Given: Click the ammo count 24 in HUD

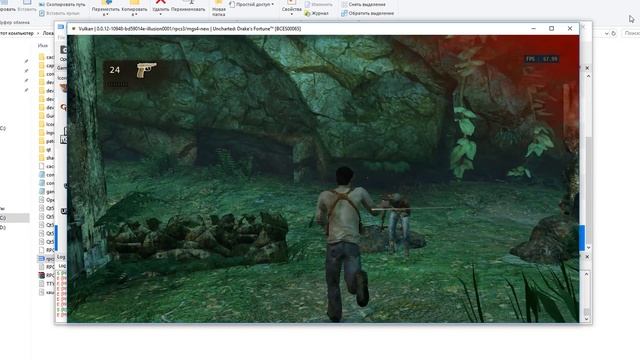Looking at the screenshot, I should pyautogui.click(x=115, y=70).
